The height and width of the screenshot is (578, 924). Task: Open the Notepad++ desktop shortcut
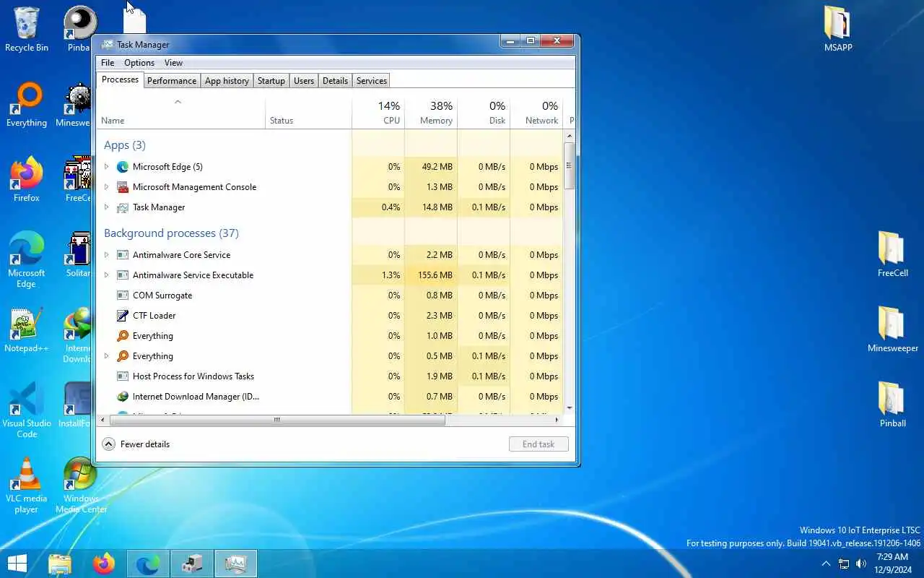tap(27, 331)
